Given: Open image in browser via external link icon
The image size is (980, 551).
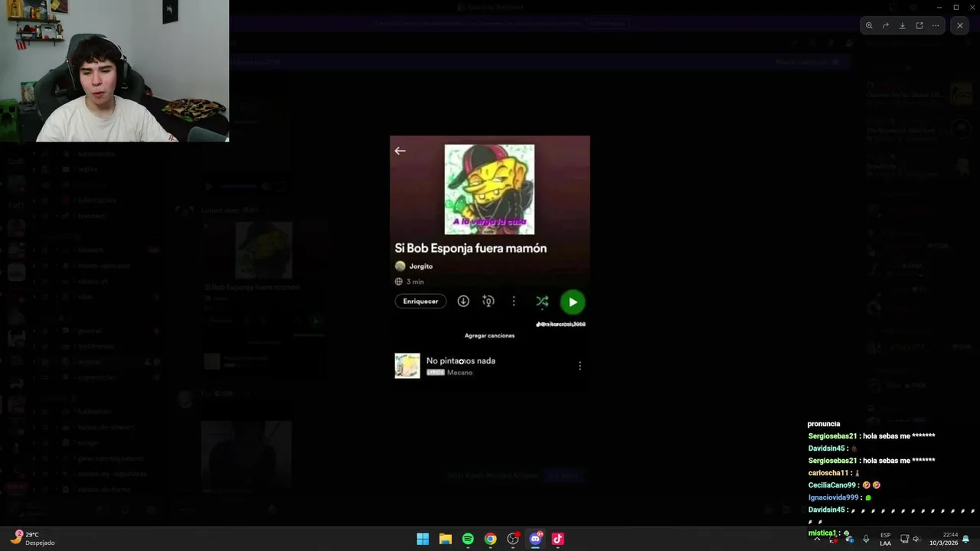Looking at the screenshot, I should pyautogui.click(x=920, y=25).
